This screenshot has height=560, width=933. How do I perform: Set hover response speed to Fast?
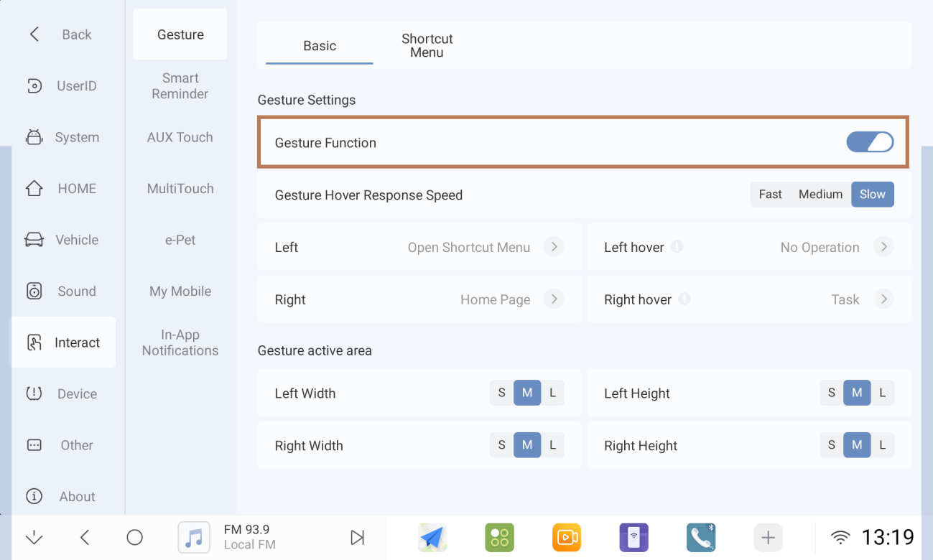pos(770,195)
